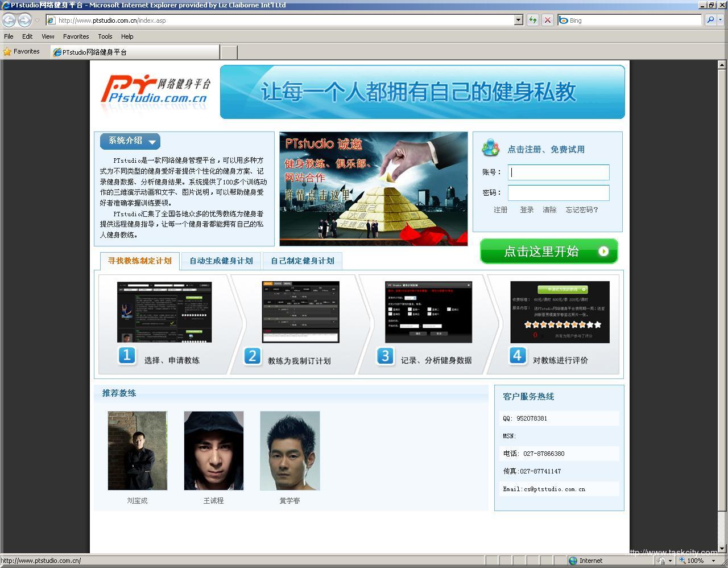
Task: Click the QQ: 952078381 text
Action: tap(525, 418)
